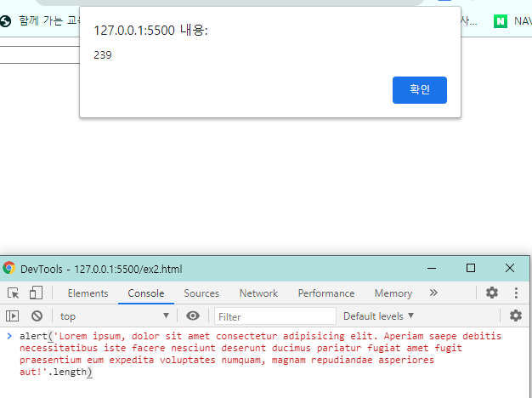Click the 127.0.0.1:5500 내용: dialog title
532x398 pixels.
[150, 31]
